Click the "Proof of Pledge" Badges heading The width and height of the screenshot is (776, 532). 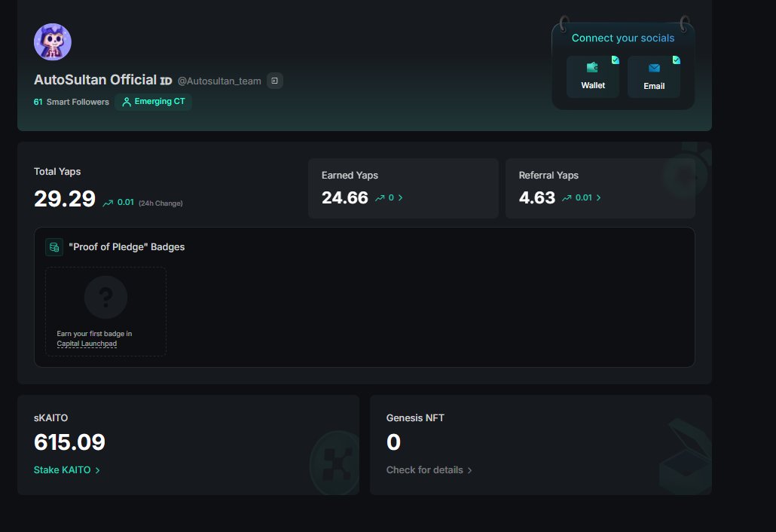(127, 247)
